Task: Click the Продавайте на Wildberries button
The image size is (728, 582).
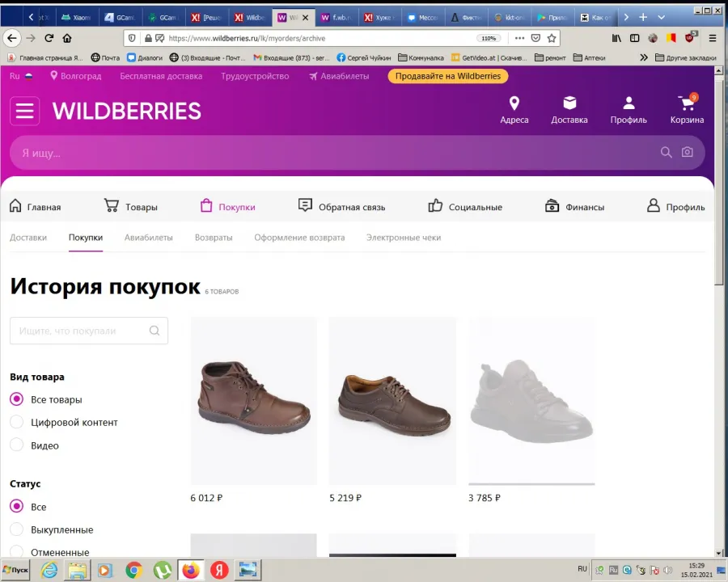Action: (448, 76)
